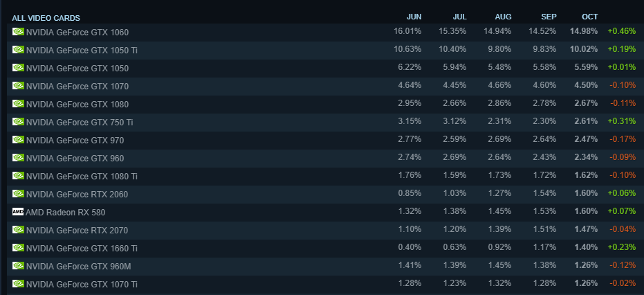Click the AMD Radeon RX 580 name

click(65, 213)
